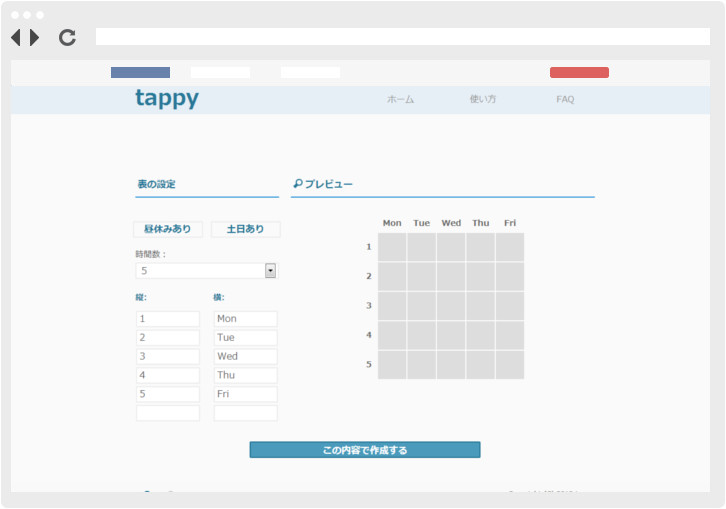This screenshot has width=726, height=509.
Task: Open the 時間数 dropdown
Action: (270, 271)
